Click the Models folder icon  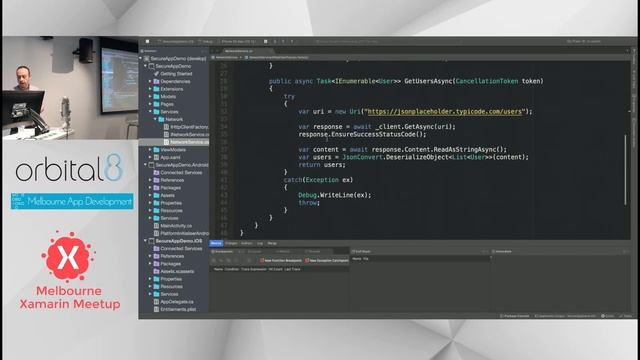coord(156,97)
